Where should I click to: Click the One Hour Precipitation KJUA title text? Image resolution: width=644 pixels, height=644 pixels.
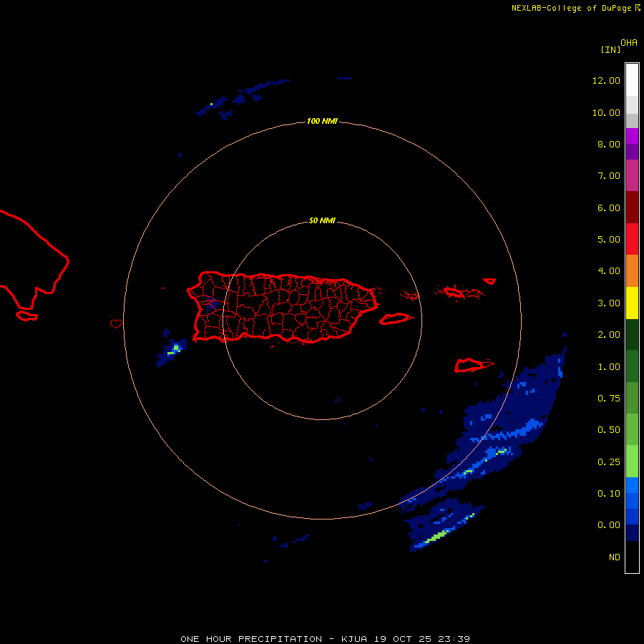tap(325, 639)
